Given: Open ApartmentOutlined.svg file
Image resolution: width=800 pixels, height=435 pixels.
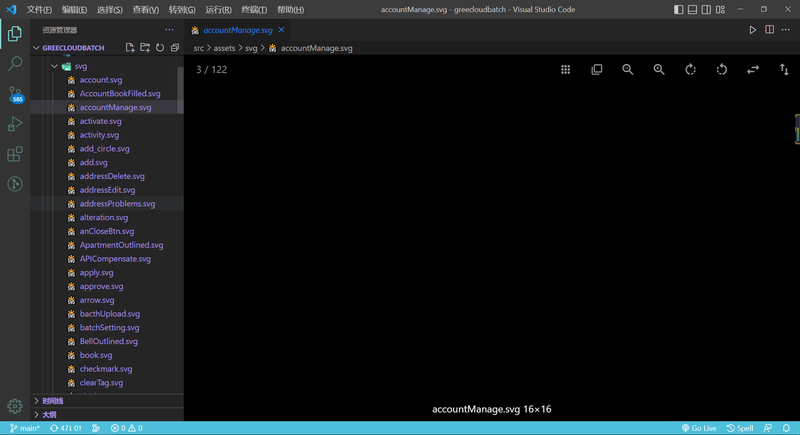Looking at the screenshot, I should tap(121, 245).
